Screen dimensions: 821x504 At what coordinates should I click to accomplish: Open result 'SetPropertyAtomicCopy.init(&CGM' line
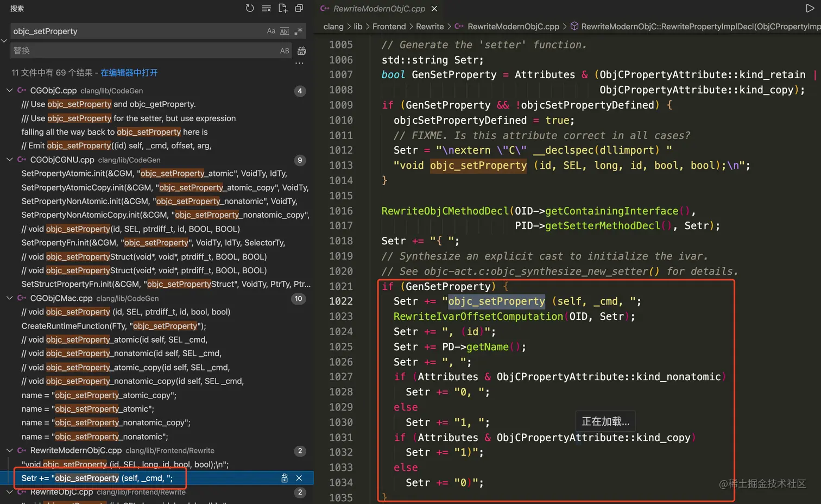click(x=165, y=187)
